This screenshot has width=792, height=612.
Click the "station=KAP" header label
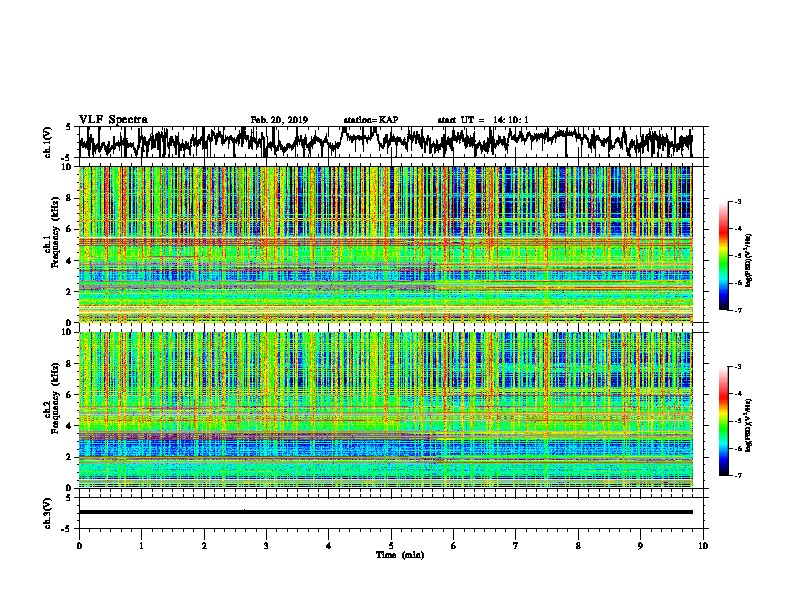click(371, 120)
